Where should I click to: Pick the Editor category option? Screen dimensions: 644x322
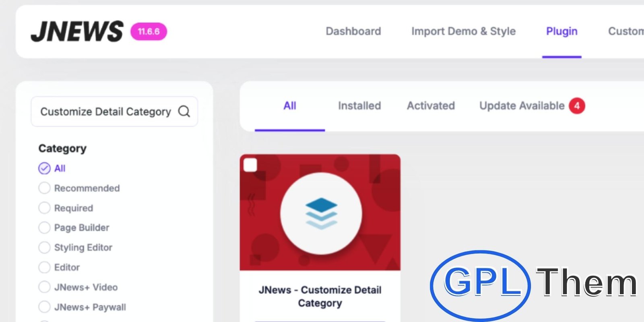[x=44, y=267]
